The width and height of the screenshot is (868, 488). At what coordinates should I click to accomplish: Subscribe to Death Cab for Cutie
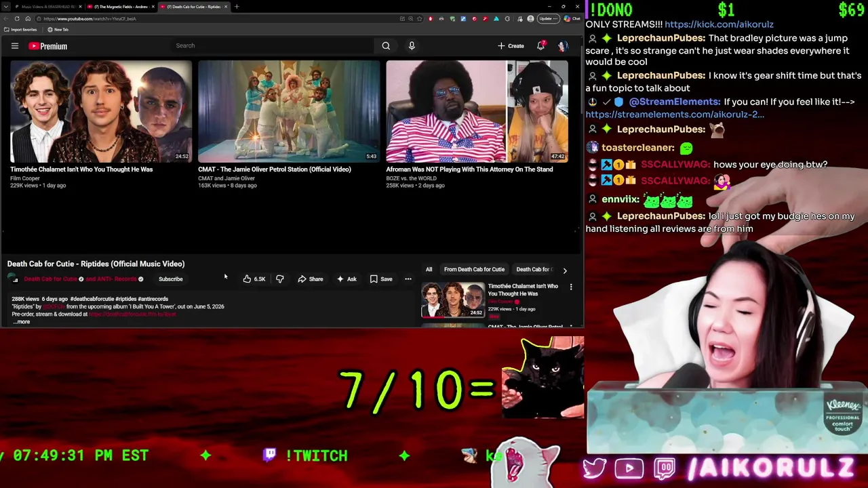tap(170, 279)
